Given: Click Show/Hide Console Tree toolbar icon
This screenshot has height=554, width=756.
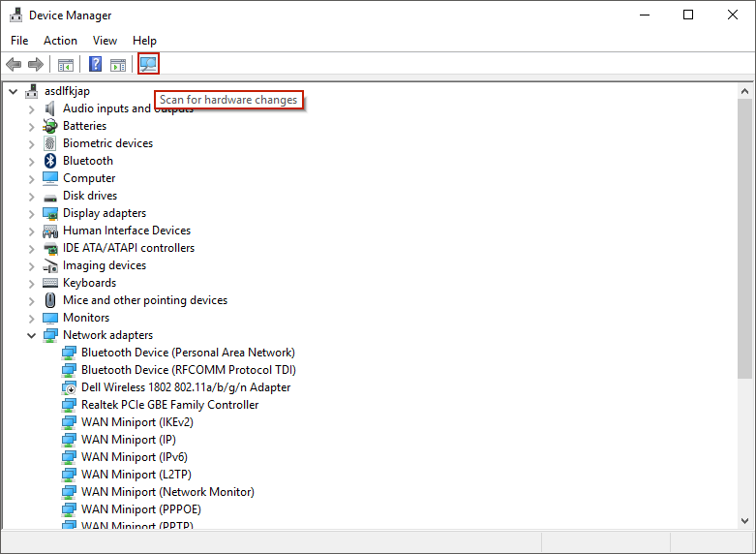Looking at the screenshot, I should click(66, 64).
